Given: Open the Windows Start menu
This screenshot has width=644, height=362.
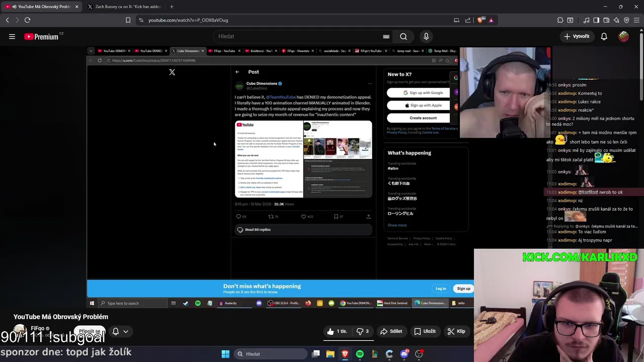Looking at the screenshot, I should [225, 354].
